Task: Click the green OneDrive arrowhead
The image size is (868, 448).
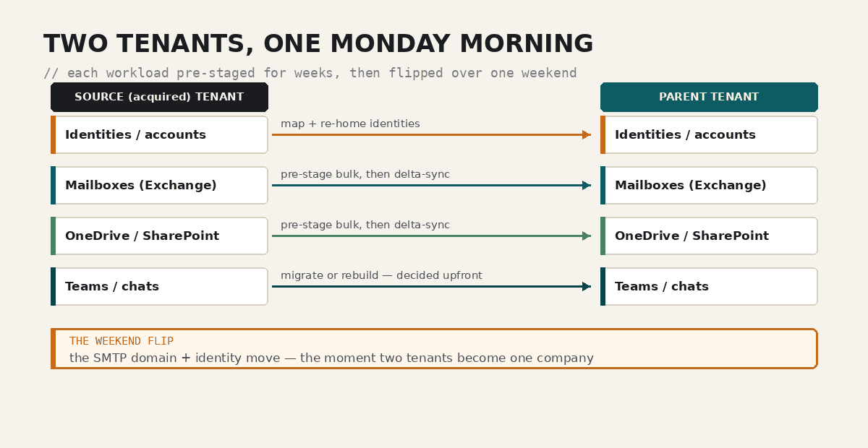Action: pos(587,236)
